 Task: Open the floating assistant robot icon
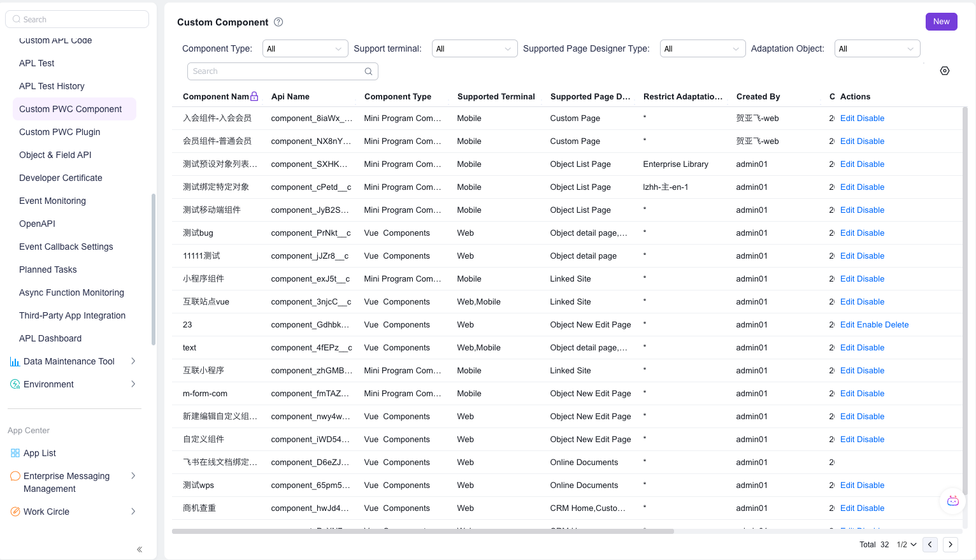(x=952, y=501)
